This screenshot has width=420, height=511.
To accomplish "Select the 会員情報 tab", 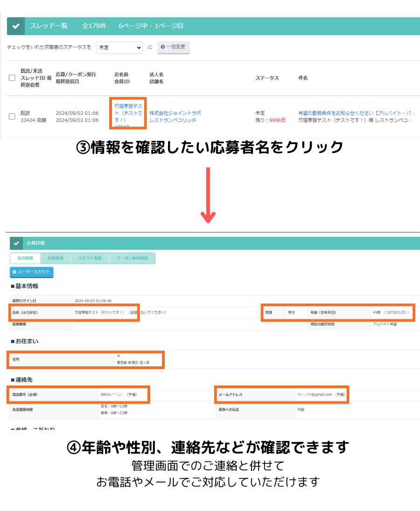I will (x=25, y=258).
